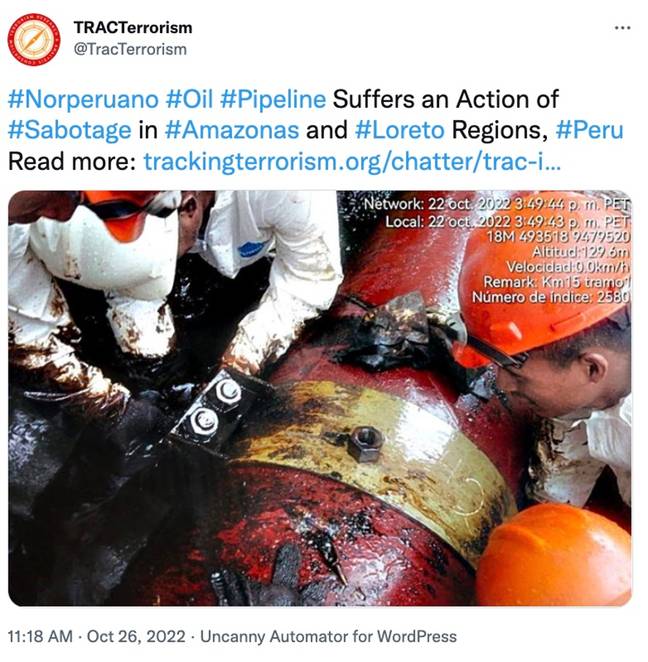
Task: Enlarge the pipeline repair photo
Action: pos(320,398)
